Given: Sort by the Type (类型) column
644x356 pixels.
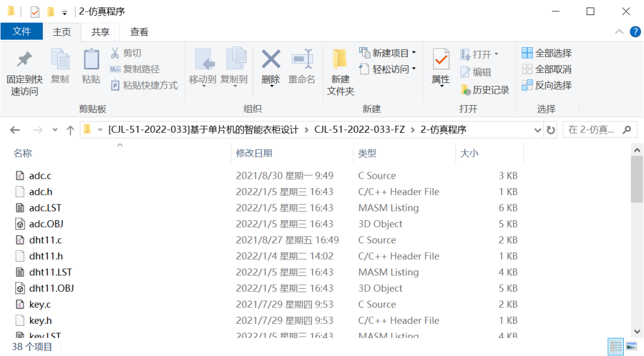Looking at the screenshot, I should coord(367,153).
